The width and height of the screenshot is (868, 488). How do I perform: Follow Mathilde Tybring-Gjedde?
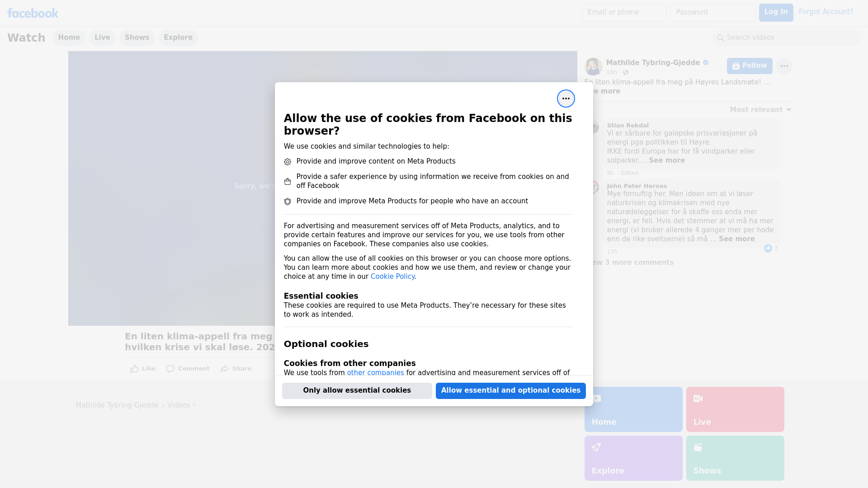[750, 66]
